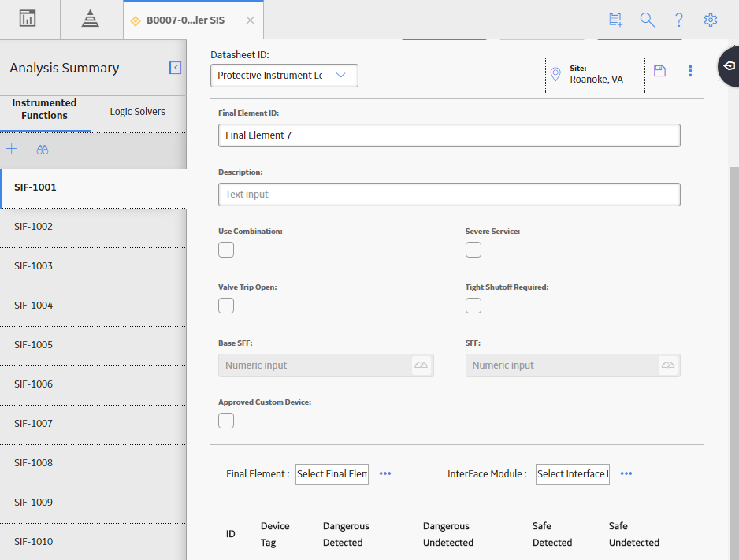Open the Select Final Element dropdown
This screenshot has height=560, width=739.
(332, 474)
